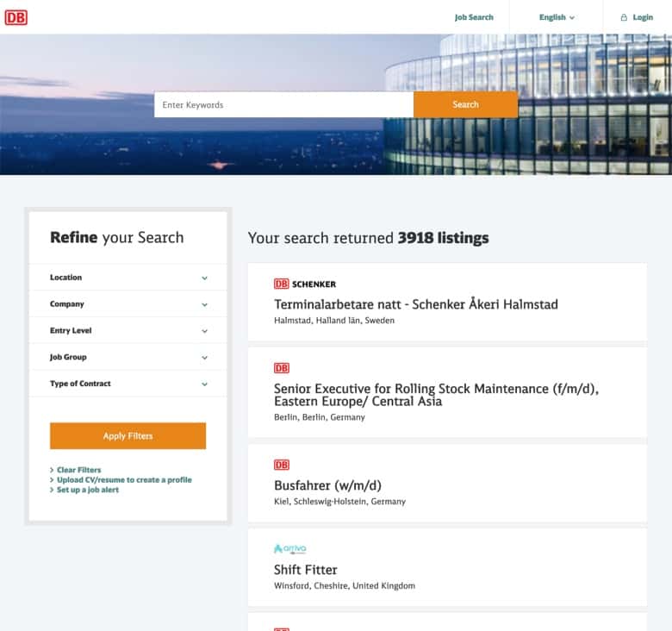Click the Clear Filters link
672x631 pixels.
pyautogui.click(x=78, y=470)
